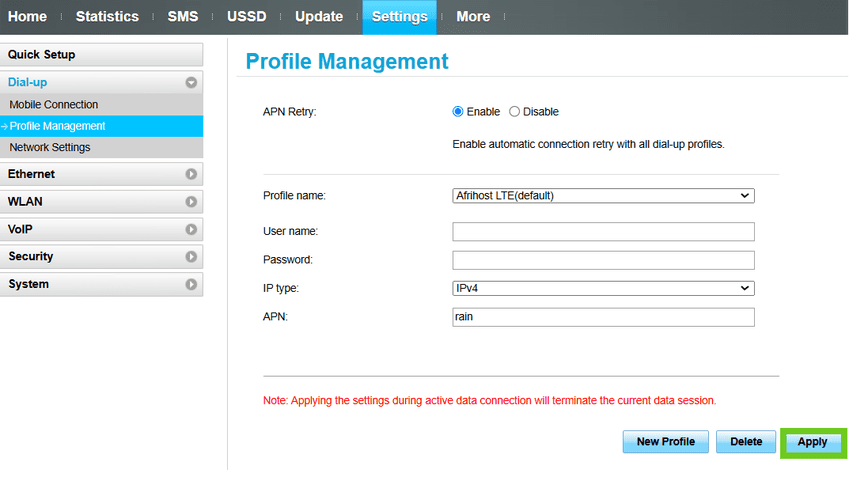849x477 pixels.
Task: Open the Settings tab
Action: point(399,17)
